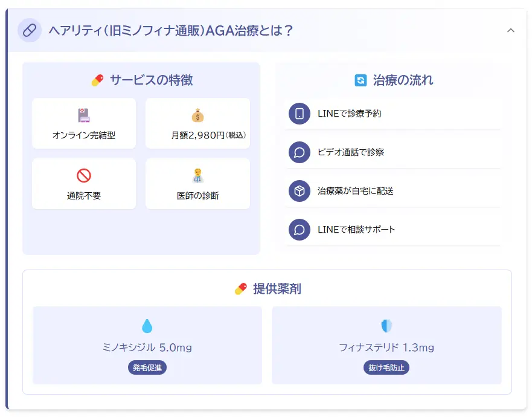Select the ミノキシジル 5.0mg text

(147, 347)
